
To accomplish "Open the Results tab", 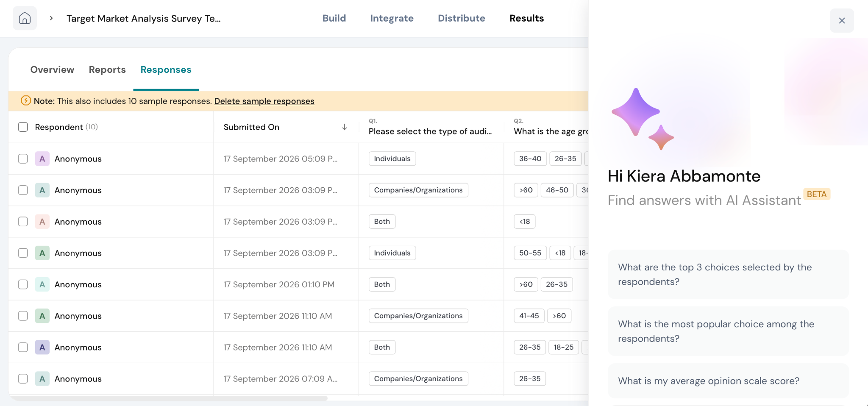I will [526, 18].
